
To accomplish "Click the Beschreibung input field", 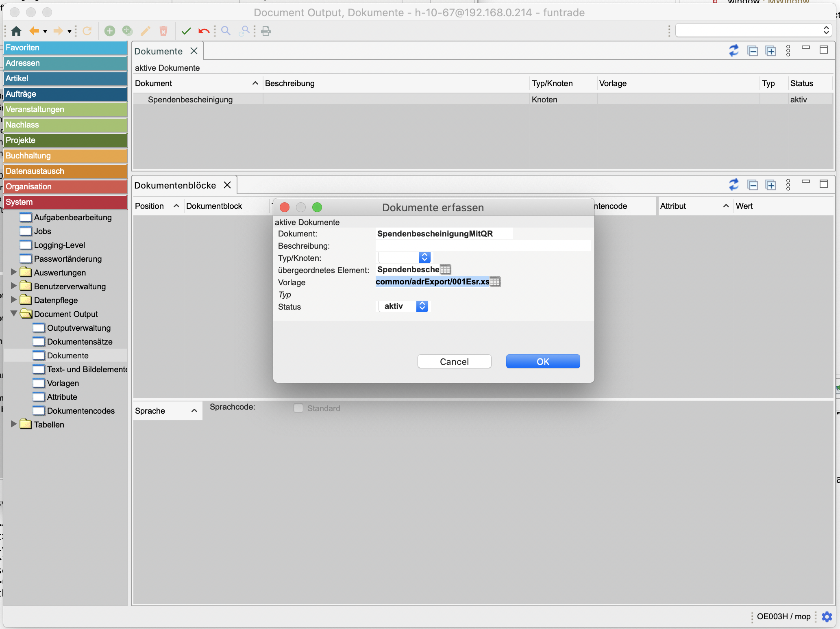I will [x=483, y=245].
